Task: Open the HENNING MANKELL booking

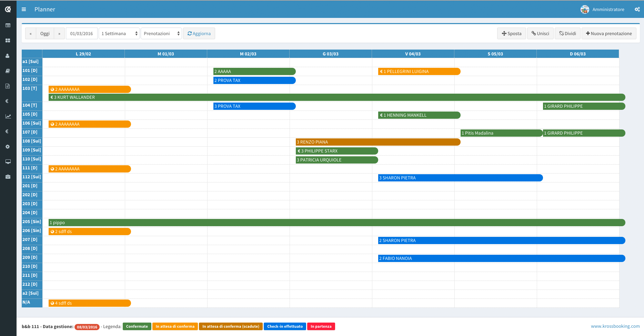Action: point(419,115)
